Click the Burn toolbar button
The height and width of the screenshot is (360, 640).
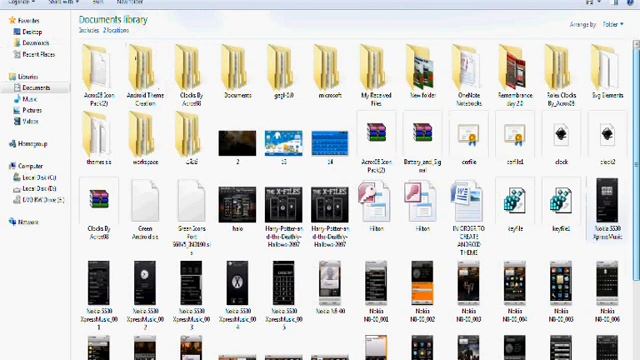tap(98, 2)
